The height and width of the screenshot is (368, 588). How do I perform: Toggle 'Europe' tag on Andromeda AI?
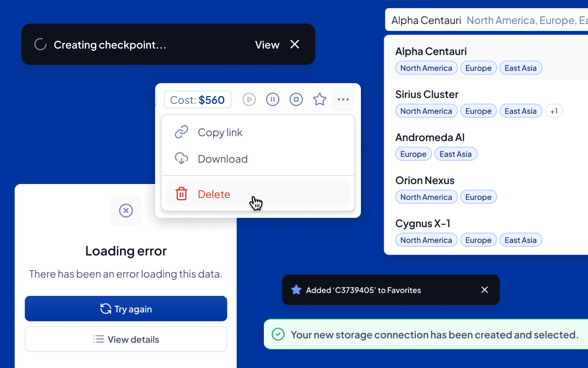coord(413,154)
